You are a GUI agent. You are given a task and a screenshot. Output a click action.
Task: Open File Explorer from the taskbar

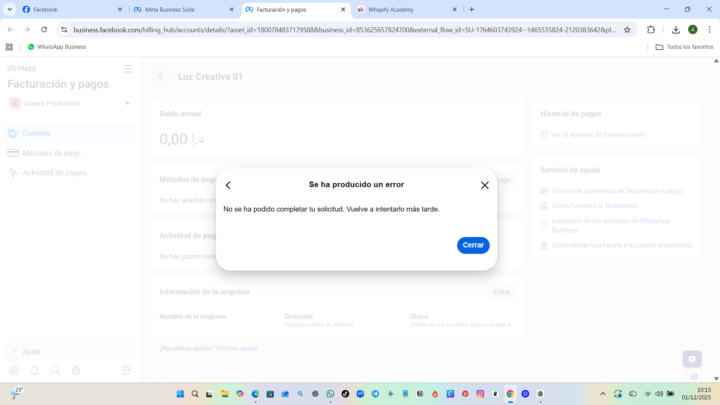point(225,394)
